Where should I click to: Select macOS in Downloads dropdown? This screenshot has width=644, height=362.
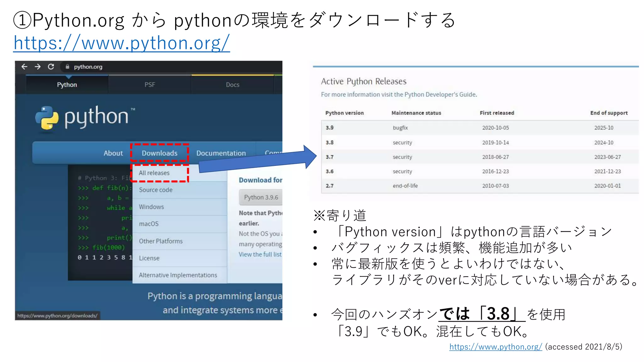pos(149,224)
